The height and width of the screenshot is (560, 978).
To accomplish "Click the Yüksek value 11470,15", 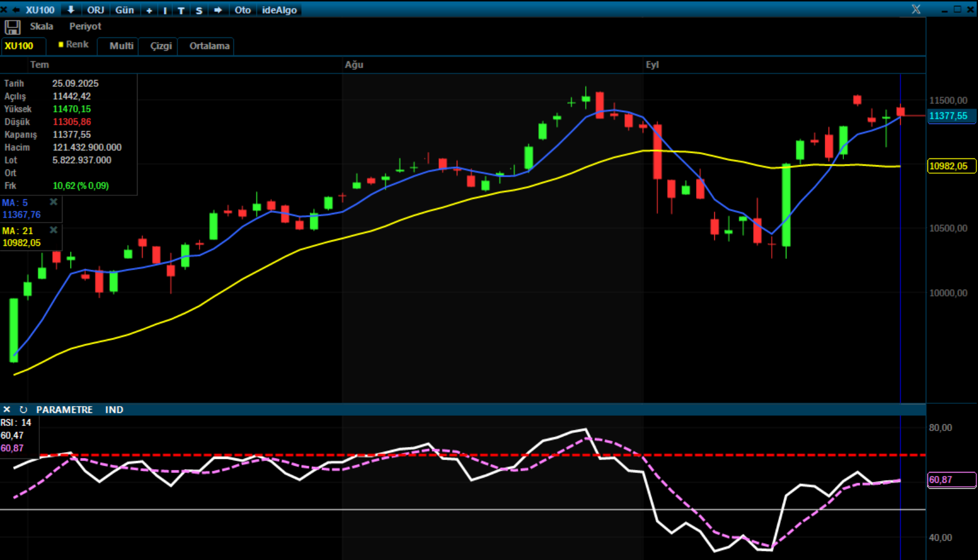I will tap(72, 109).
